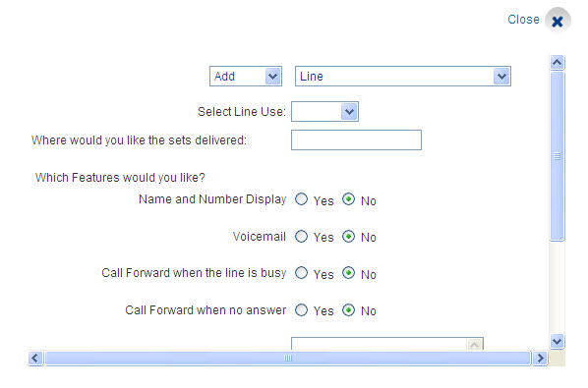Click the Close link text
The height and width of the screenshot is (388, 588).
523,20
